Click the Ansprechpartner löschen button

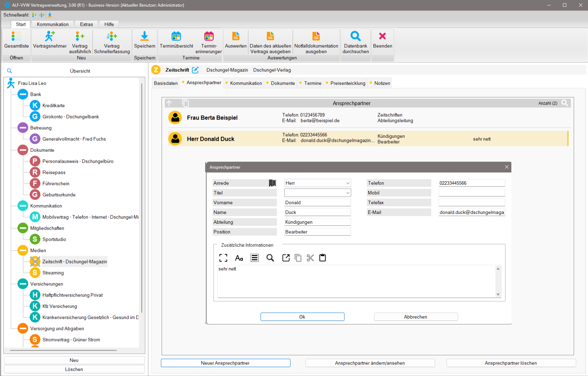511,363
